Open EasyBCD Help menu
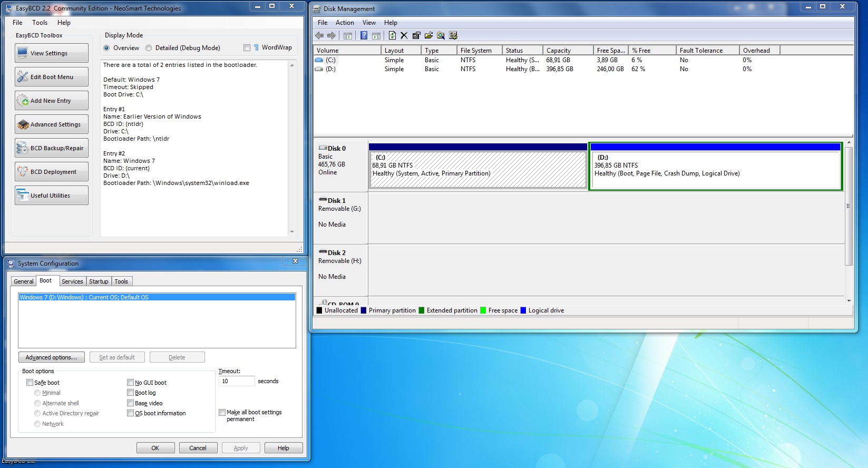The height and width of the screenshot is (468, 868). (x=64, y=23)
